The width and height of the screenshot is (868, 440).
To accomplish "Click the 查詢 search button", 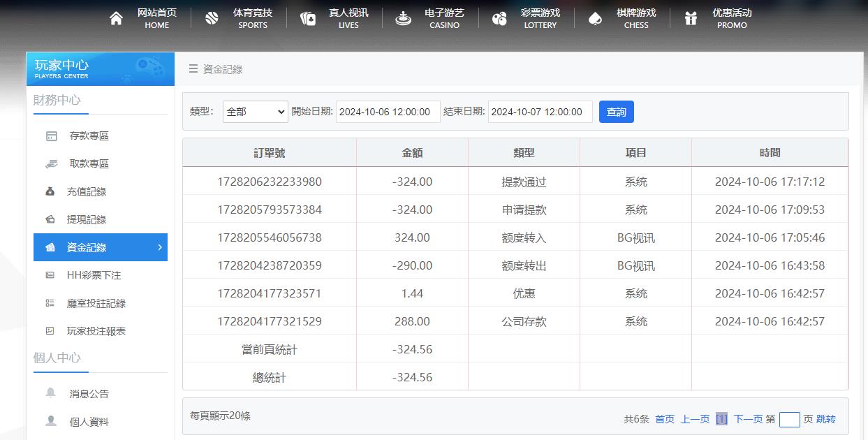I will click(616, 111).
